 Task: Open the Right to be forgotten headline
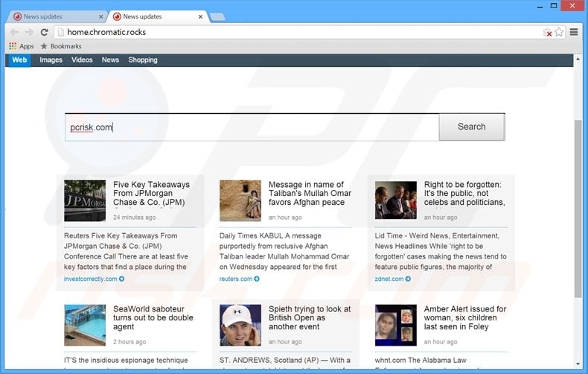[x=464, y=194]
